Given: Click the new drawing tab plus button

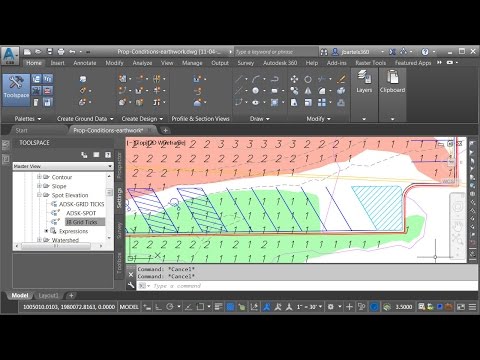Looking at the screenshot, I should pyautogui.click(x=165, y=130).
